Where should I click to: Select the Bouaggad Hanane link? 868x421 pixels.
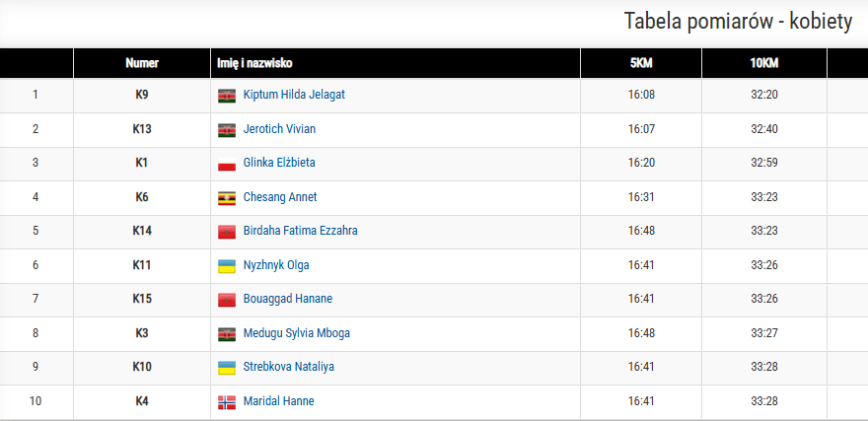click(287, 299)
